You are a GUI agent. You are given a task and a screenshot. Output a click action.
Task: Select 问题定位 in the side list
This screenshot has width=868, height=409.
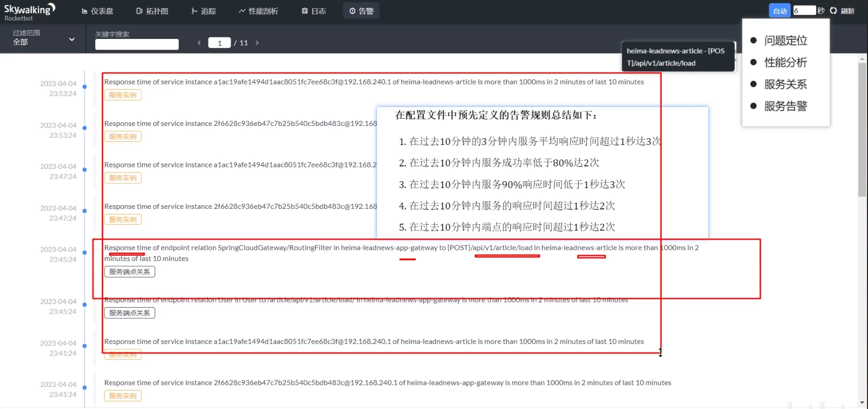pos(786,40)
